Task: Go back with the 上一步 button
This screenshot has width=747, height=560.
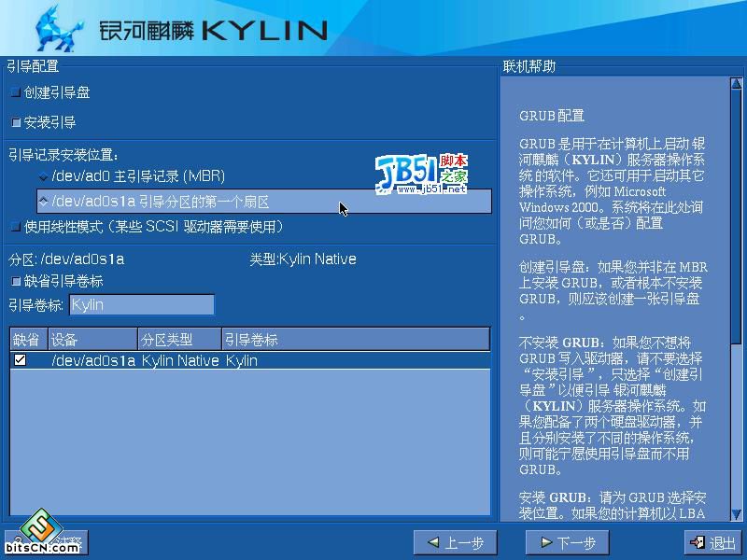Action: tap(455, 542)
